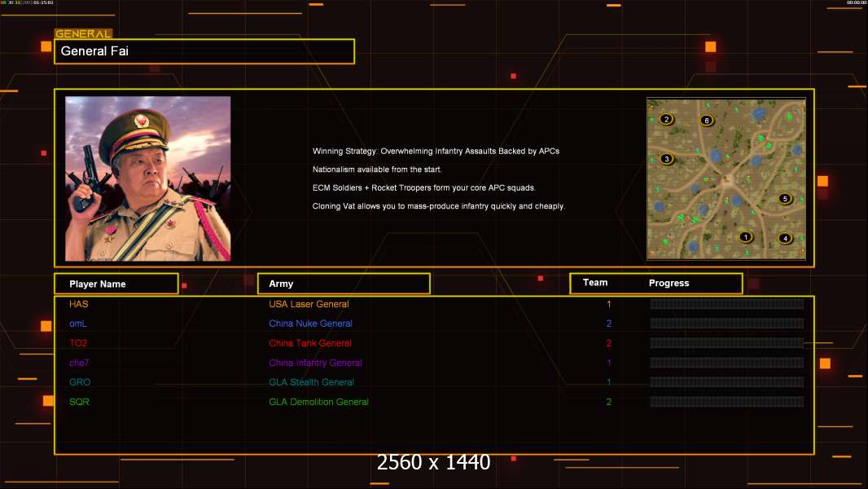Click team number for SQR

(609, 402)
